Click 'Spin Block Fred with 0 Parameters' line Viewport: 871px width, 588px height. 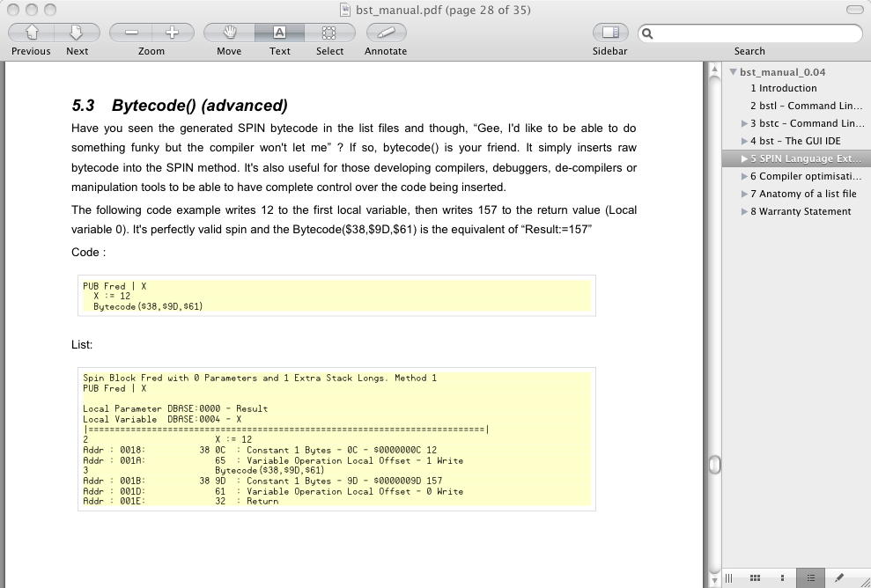pos(260,378)
